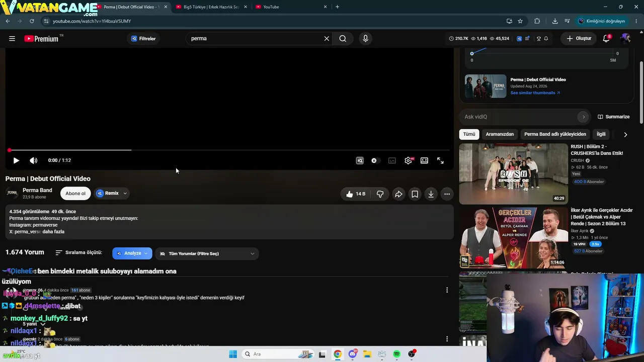Screen dimensions: 644x362
Task: Start voice search with the microphone
Action: tap(365, 39)
